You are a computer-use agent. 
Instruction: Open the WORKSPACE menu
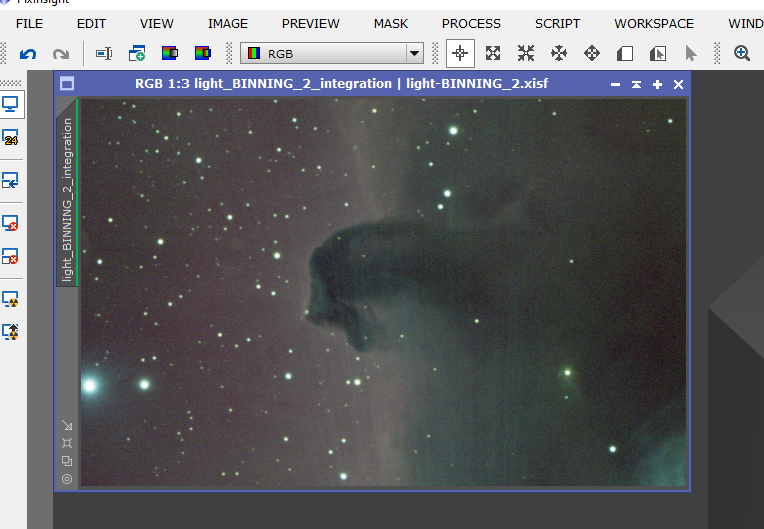pyautogui.click(x=654, y=23)
